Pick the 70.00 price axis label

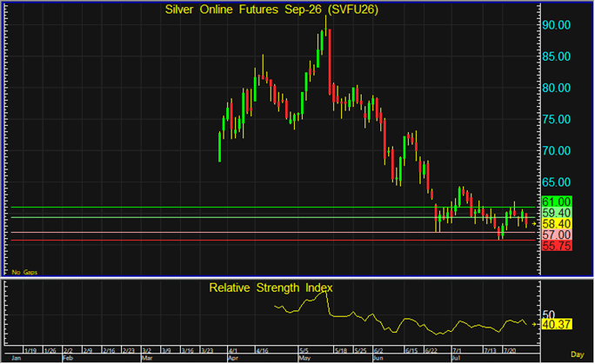point(557,151)
